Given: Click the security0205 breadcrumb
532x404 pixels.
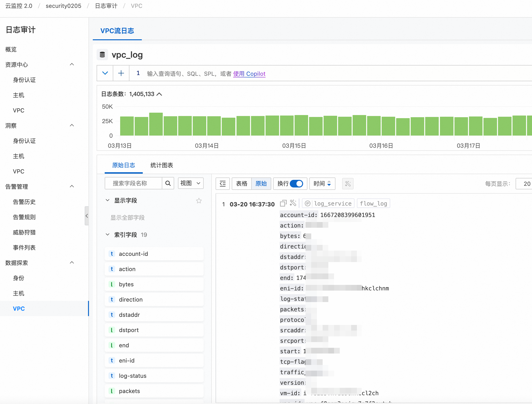Looking at the screenshot, I should click(x=64, y=6).
